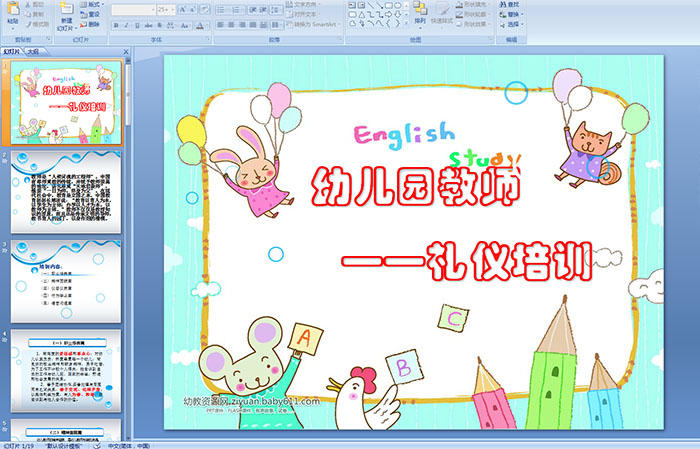The height and width of the screenshot is (449, 700).
Task: Pick font color with the A swatch
Action: pos(200,25)
